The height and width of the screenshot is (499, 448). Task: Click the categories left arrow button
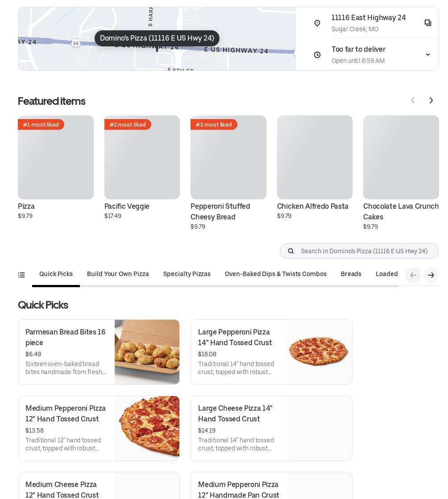(x=413, y=275)
